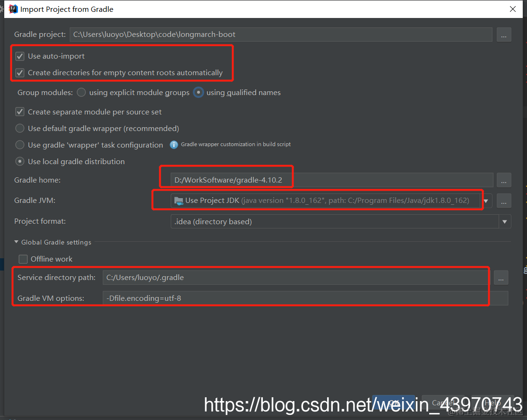This screenshot has height=420, width=527.
Task: Select Use local gradle distribution
Action: tap(20, 161)
